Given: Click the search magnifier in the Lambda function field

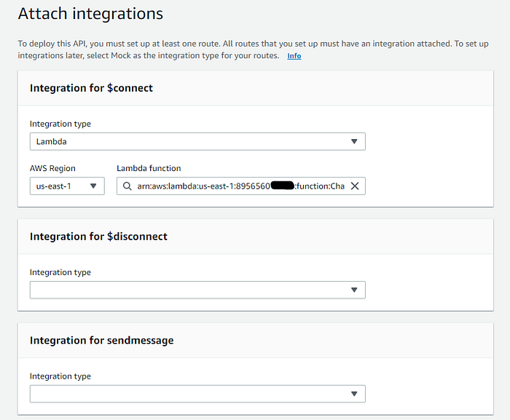Looking at the screenshot, I should (127, 186).
